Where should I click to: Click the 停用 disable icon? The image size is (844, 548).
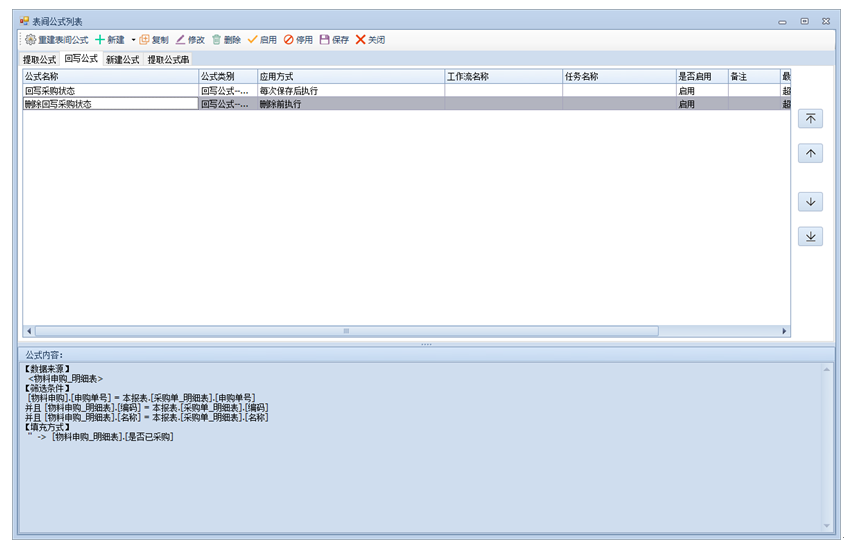[x=289, y=40]
